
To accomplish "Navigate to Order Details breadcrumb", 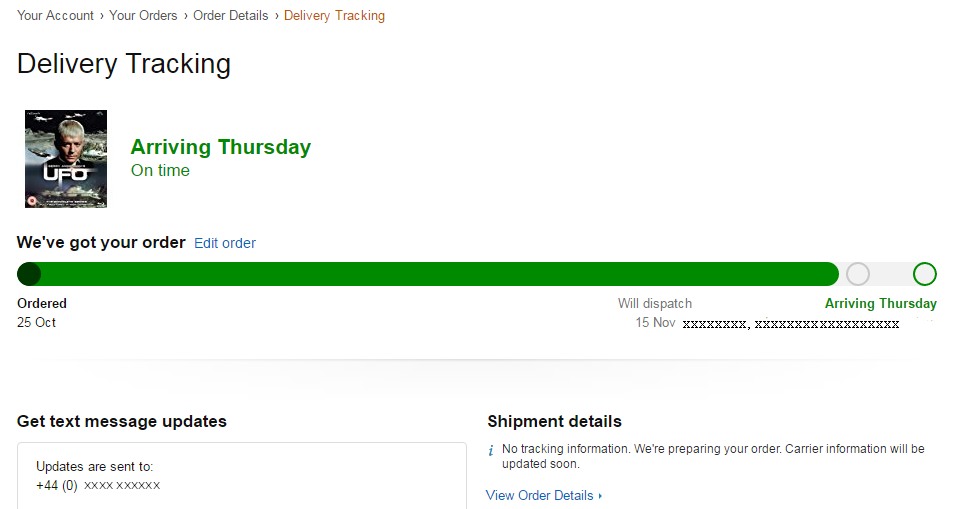I will [231, 15].
